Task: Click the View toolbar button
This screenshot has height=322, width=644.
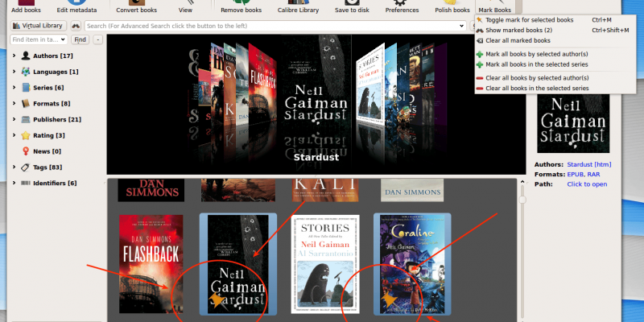Action: 185,6
